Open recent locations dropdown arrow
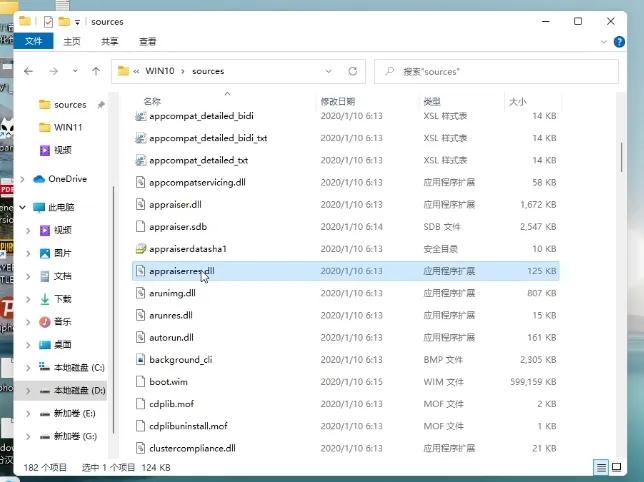The height and width of the screenshot is (482, 644). tap(75, 71)
